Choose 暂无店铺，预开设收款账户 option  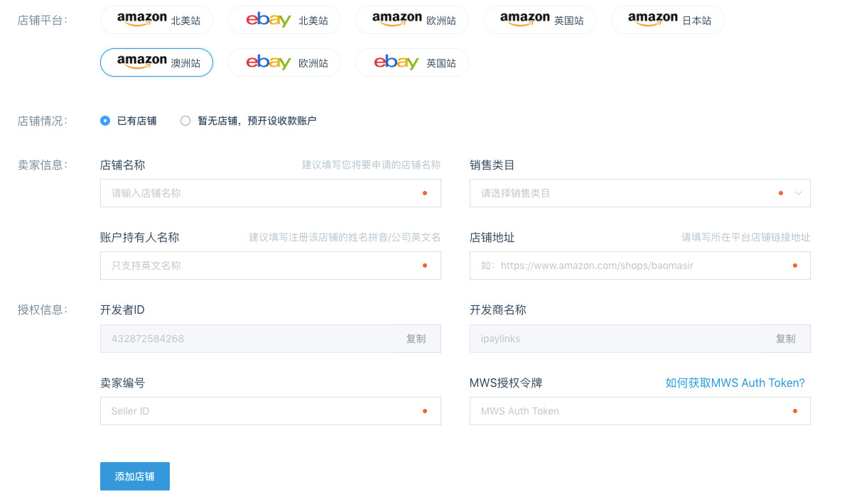pos(185,121)
